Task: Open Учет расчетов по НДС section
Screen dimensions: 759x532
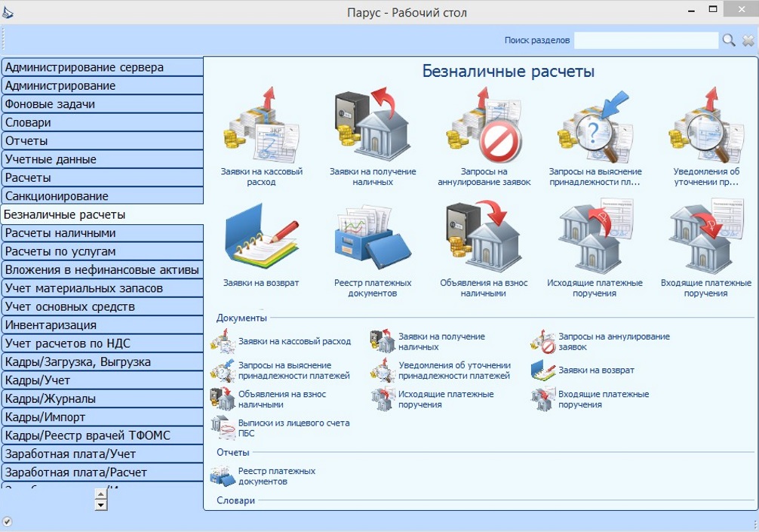Action: [x=102, y=343]
